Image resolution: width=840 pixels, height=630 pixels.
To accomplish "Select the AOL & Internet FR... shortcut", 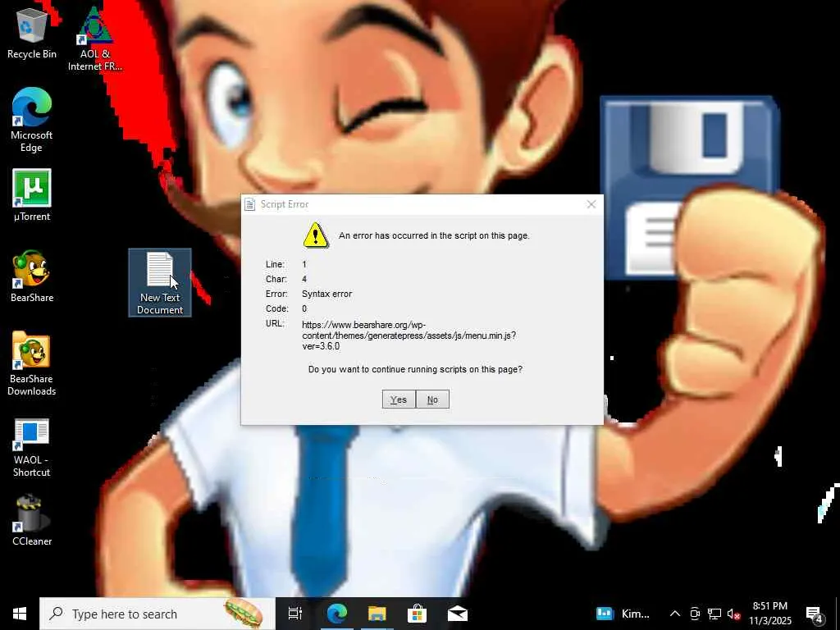I will 95,39.
